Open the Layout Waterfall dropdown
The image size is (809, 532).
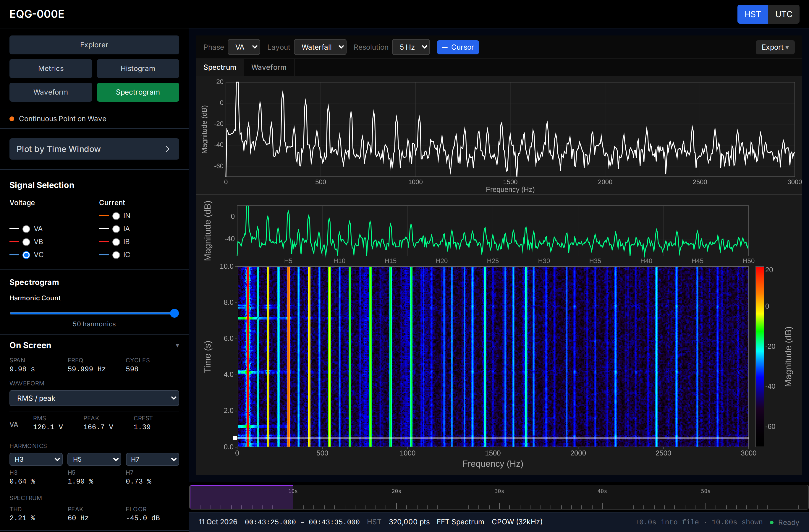tap(320, 47)
